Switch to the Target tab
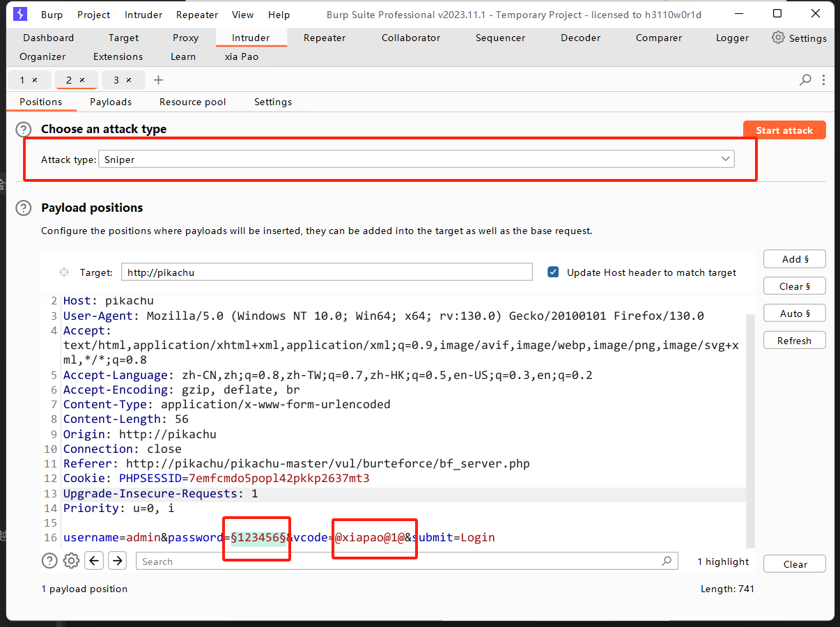 tap(124, 38)
